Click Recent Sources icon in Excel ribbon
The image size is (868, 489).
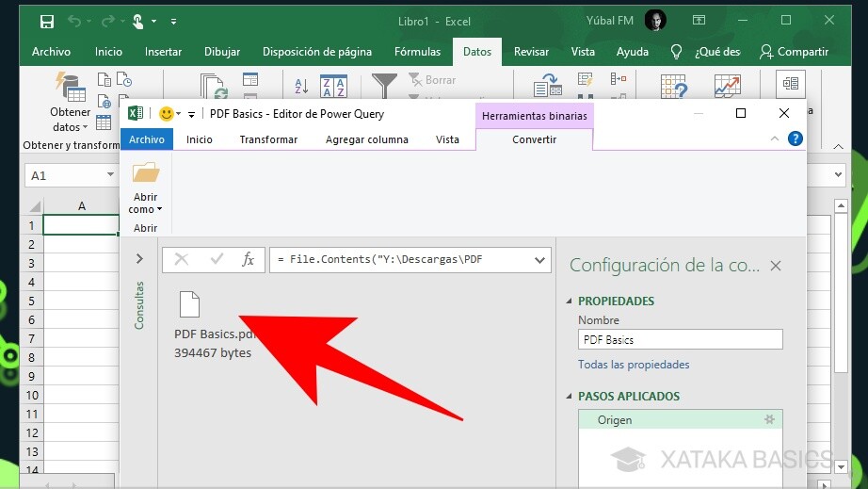124,79
